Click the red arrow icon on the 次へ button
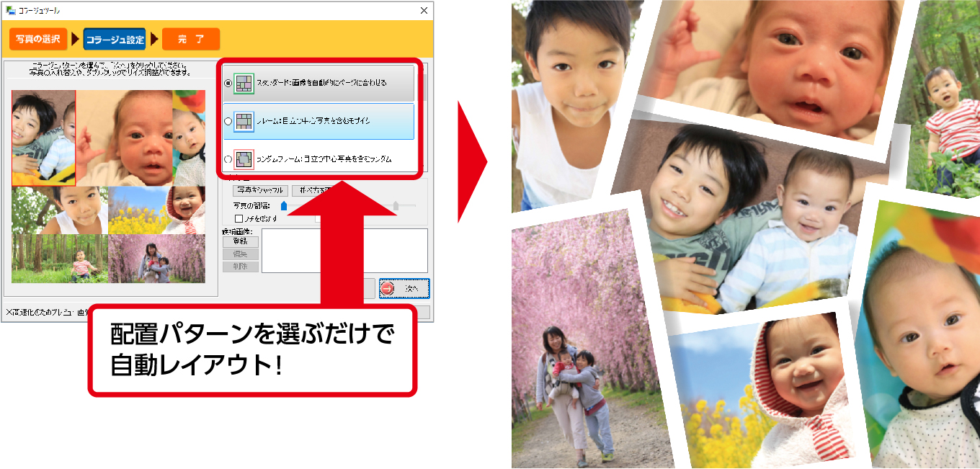 tap(388, 288)
